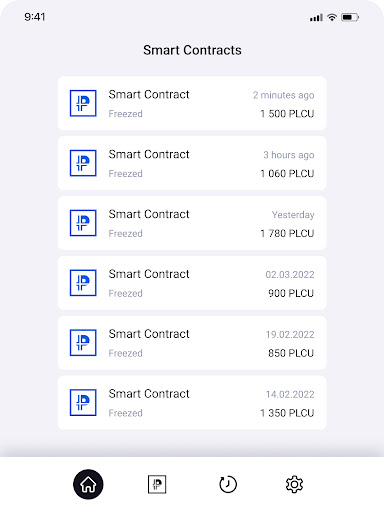Click the Smart Contracts page title
The width and height of the screenshot is (384, 512).
click(x=192, y=50)
